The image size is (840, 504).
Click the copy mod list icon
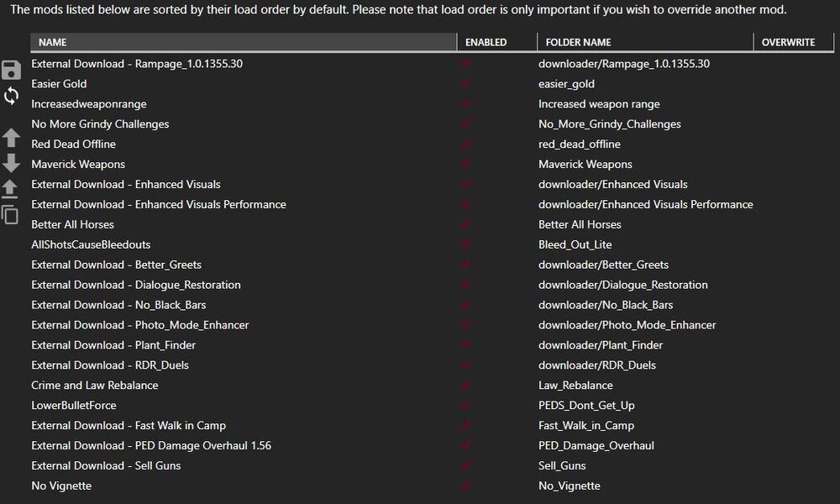(x=11, y=214)
